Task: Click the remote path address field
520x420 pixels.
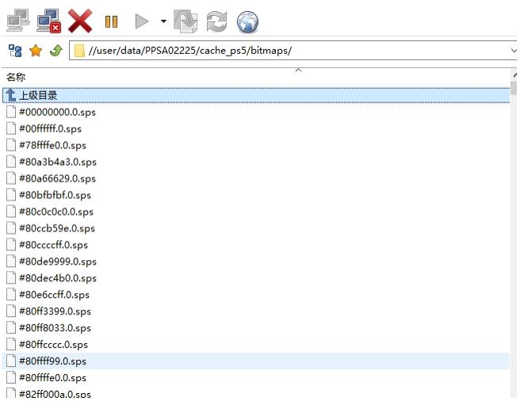Action: click(292, 51)
